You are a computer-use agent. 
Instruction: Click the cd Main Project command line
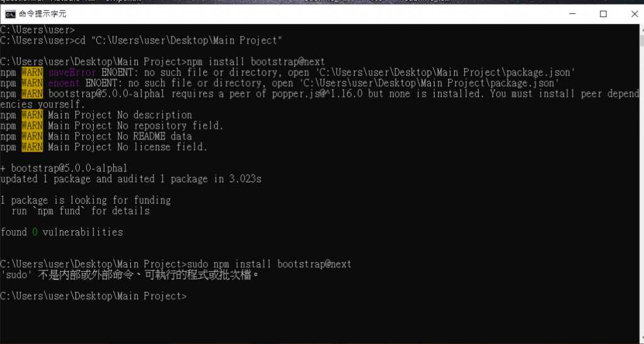(x=142, y=41)
